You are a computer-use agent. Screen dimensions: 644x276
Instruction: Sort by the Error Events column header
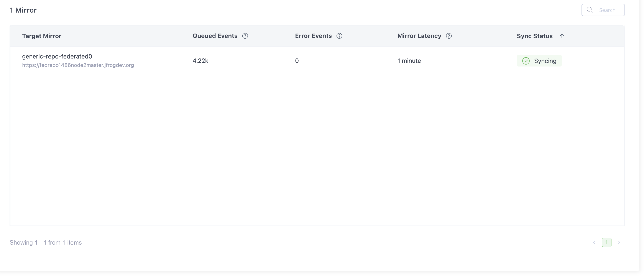[313, 36]
